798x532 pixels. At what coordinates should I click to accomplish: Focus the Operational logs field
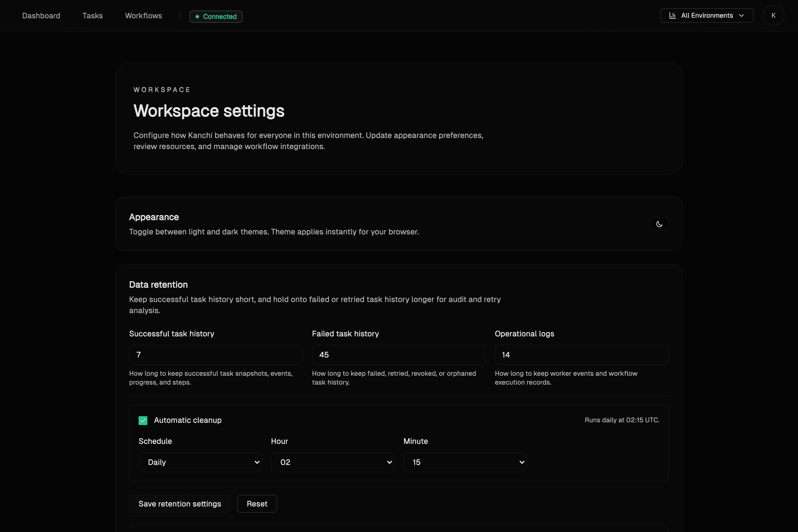point(582,355)
